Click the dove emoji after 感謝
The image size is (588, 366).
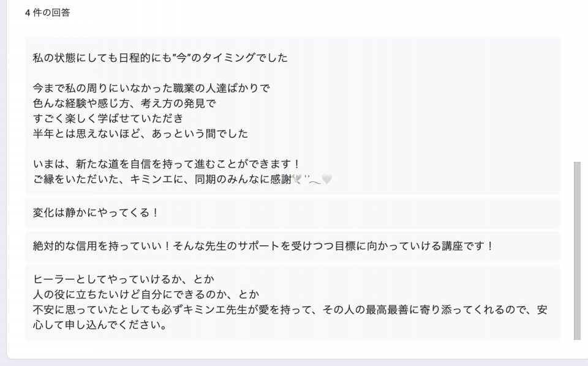(x=296, y=179)
